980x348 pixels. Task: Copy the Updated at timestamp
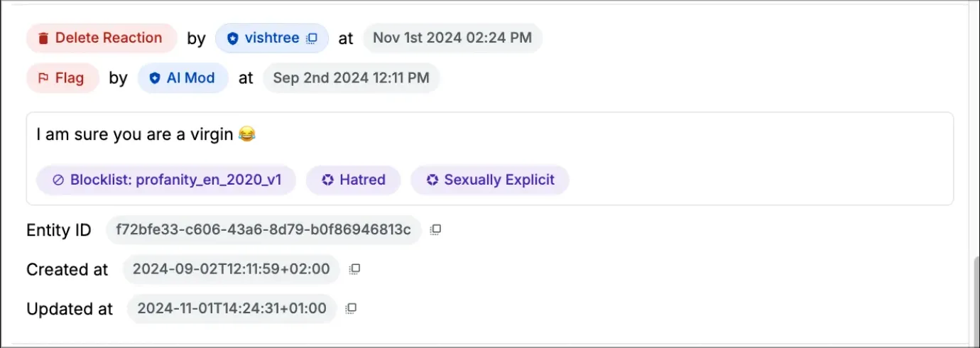click(x=351, y=308)
